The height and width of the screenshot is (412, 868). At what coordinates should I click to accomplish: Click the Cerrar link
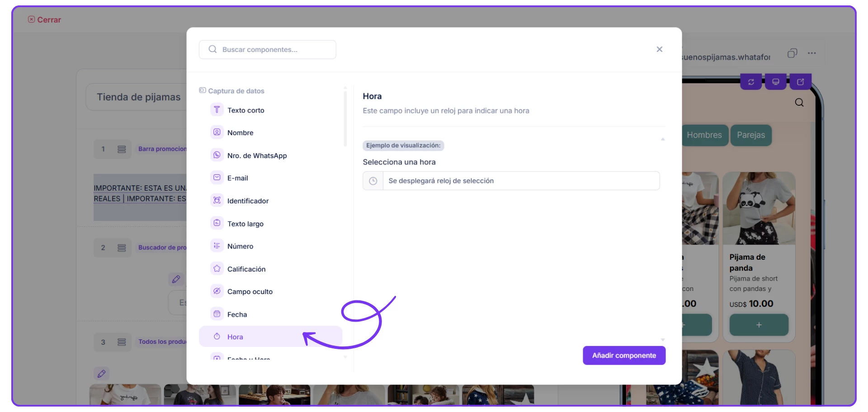point(45,20)
